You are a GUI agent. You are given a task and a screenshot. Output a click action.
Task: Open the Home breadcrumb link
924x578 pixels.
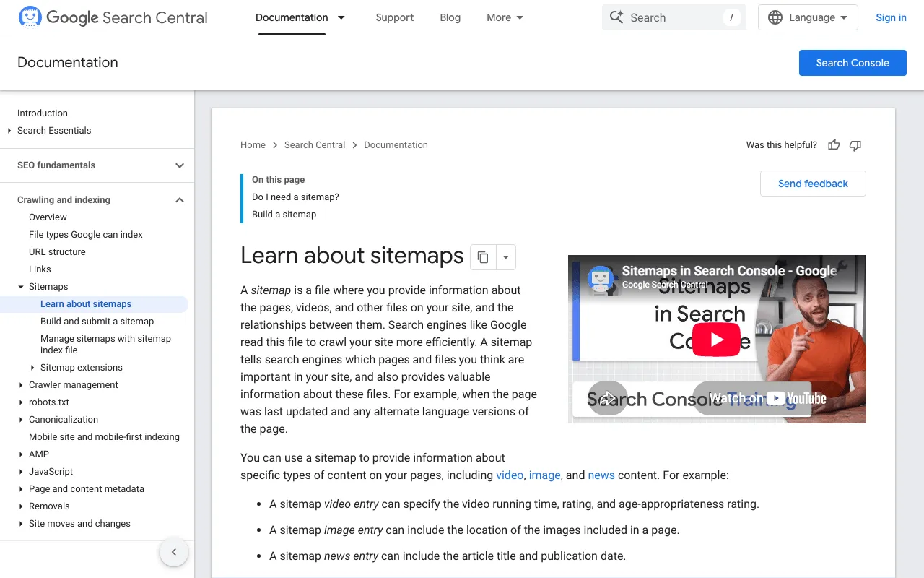coord(253,145)
